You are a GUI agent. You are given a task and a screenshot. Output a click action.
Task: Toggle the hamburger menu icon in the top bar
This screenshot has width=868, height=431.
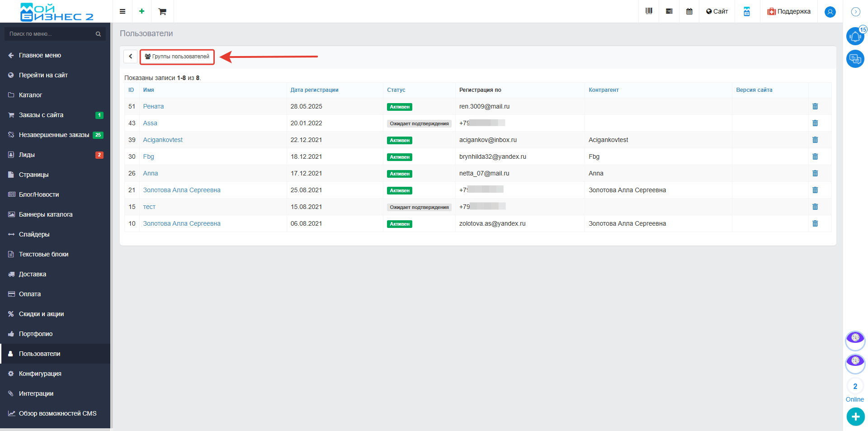[123, 11]
